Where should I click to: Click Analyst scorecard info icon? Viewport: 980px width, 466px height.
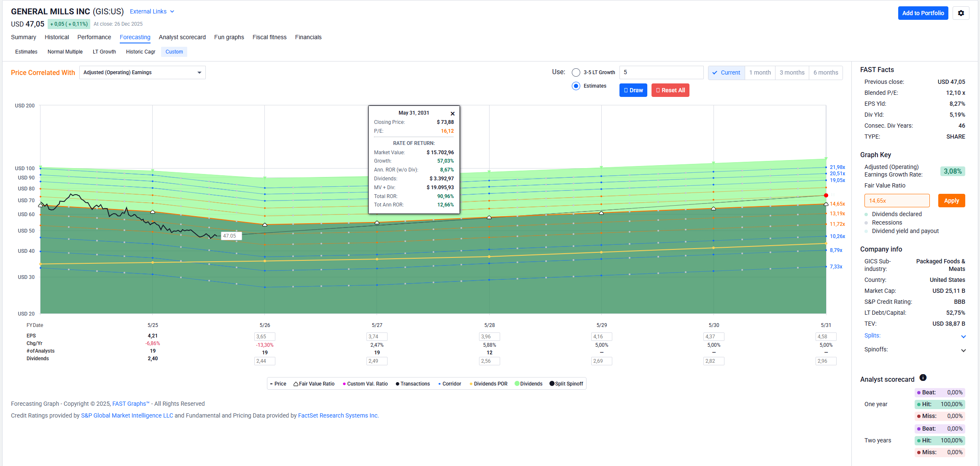[923, 378]
